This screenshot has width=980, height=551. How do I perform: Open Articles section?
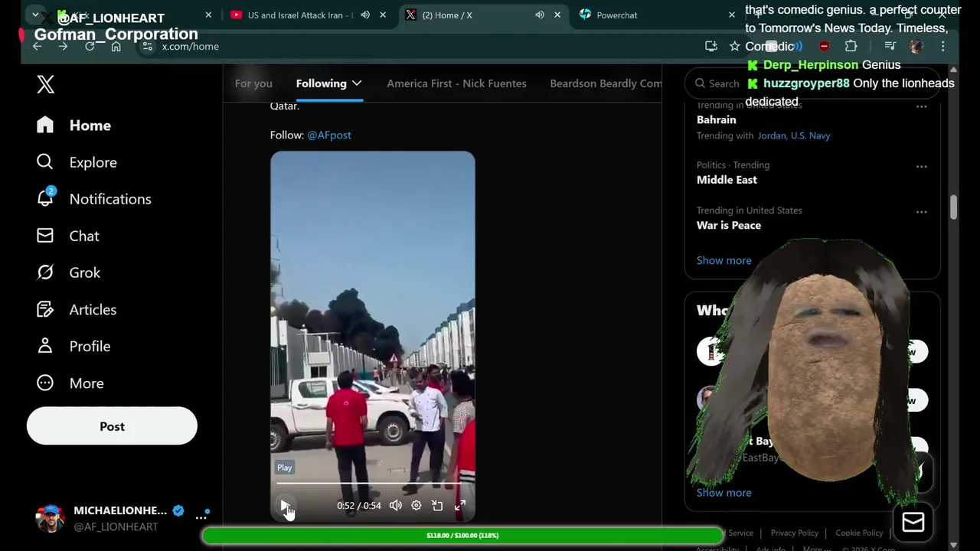coord(77,309)
